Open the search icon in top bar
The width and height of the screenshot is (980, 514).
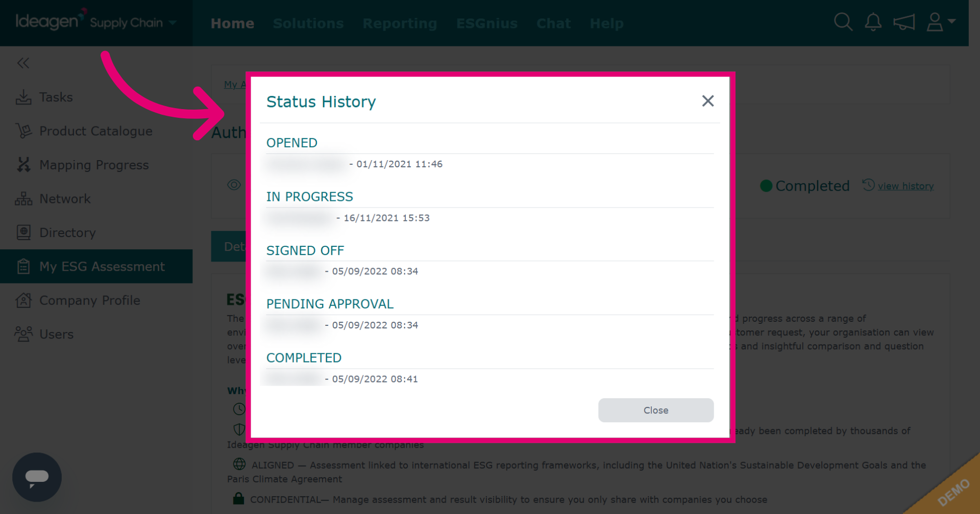[x=843, y=22]
